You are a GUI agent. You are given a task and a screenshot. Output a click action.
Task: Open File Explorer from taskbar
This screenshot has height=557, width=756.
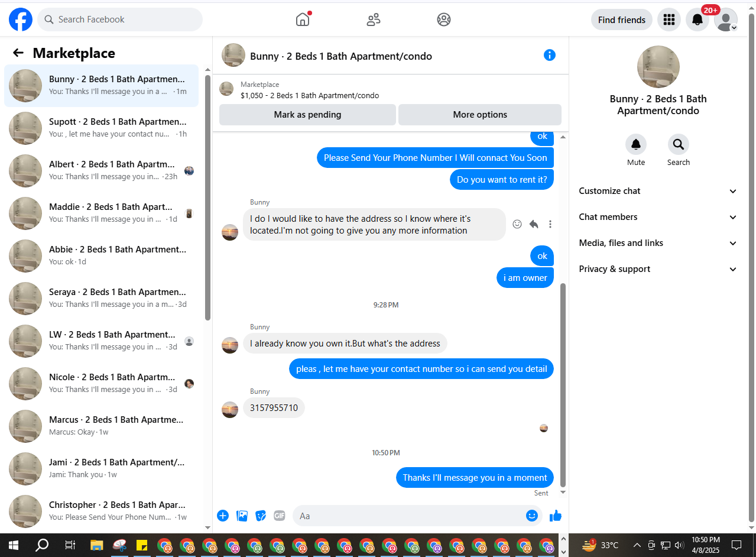coord(97,545)
